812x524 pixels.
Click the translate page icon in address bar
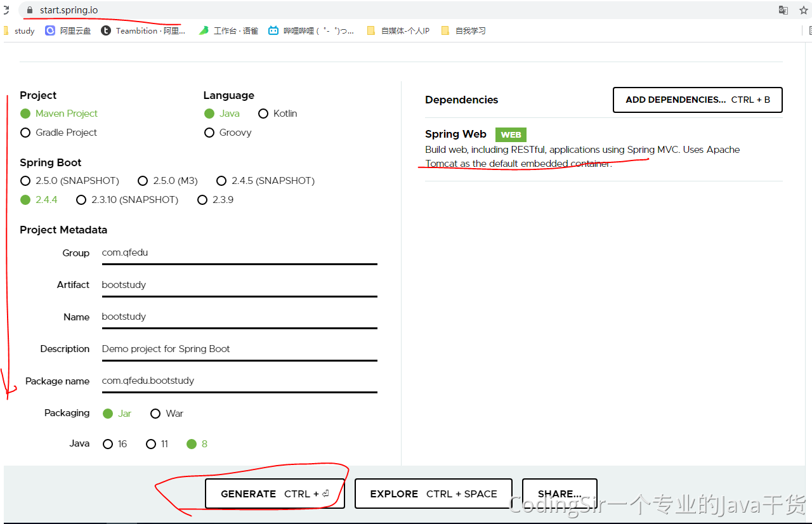pos(783,10)
